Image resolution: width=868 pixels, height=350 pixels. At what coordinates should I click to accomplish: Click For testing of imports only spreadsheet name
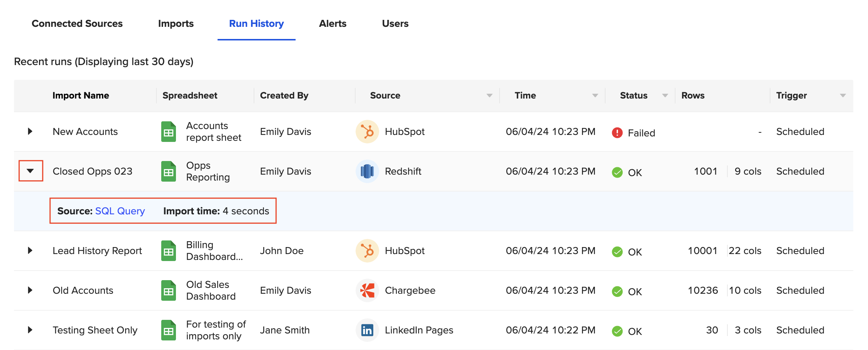pyautogui.click(x=216, y=330)
